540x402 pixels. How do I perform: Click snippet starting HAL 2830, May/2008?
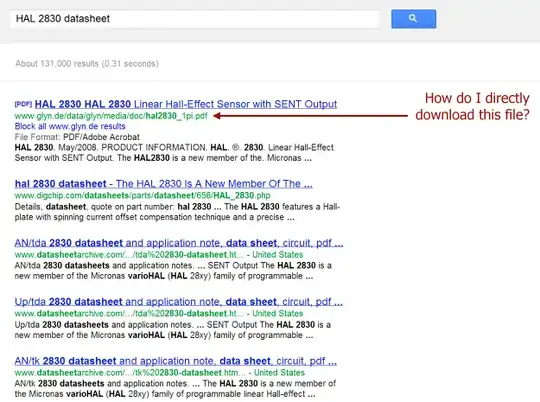click(x=174, y=153)
